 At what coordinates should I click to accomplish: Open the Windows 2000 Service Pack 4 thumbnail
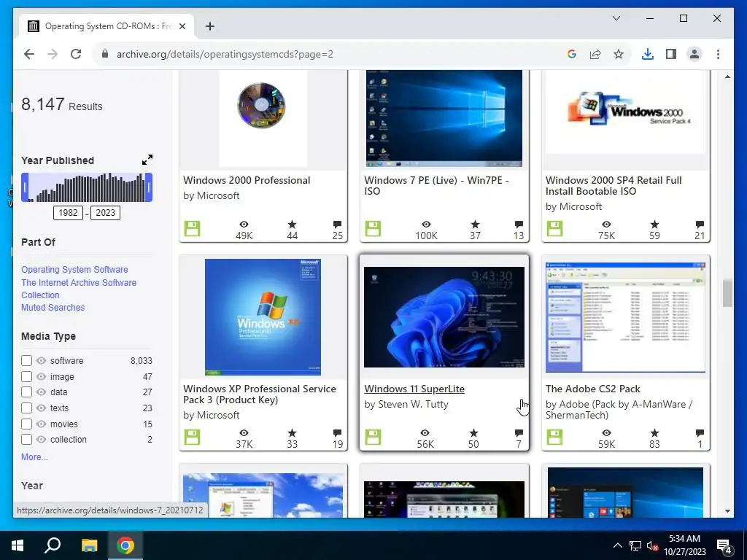click(625, 112)
